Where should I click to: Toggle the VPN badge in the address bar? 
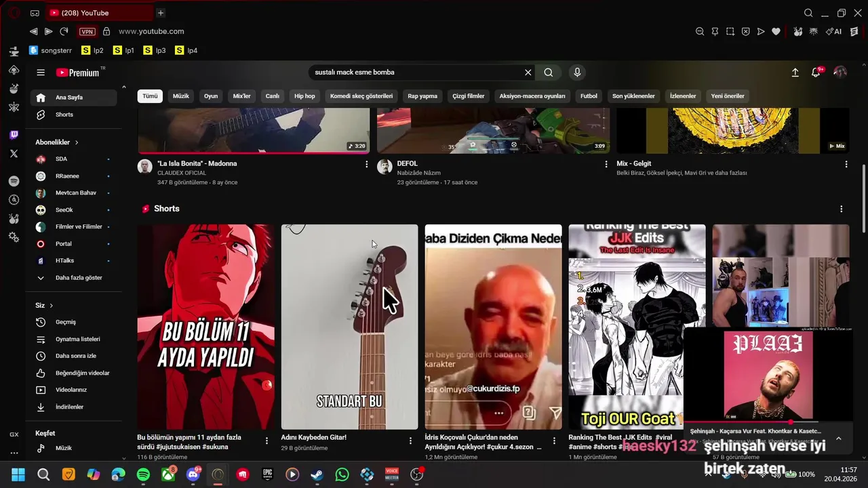click(87, 32)
